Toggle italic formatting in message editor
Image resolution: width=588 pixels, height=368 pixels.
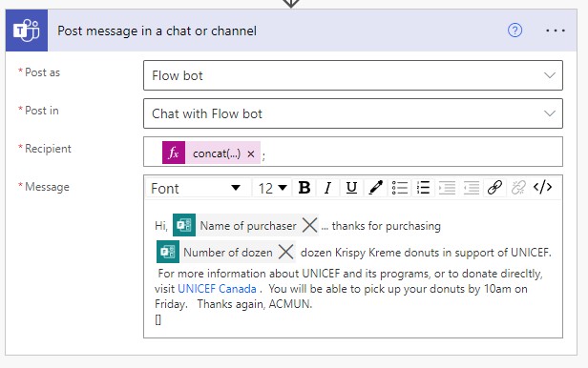coord(327,188)
